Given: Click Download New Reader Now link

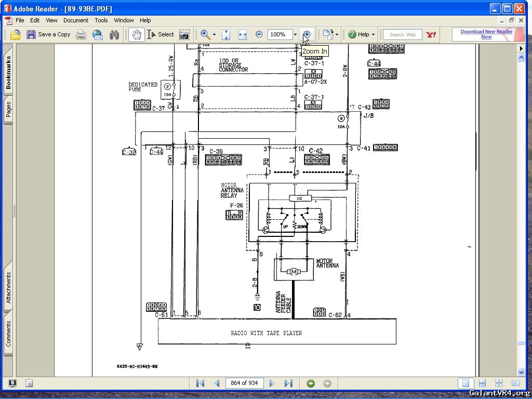Looking at the screenshot, I should click(x=486, y=34).
